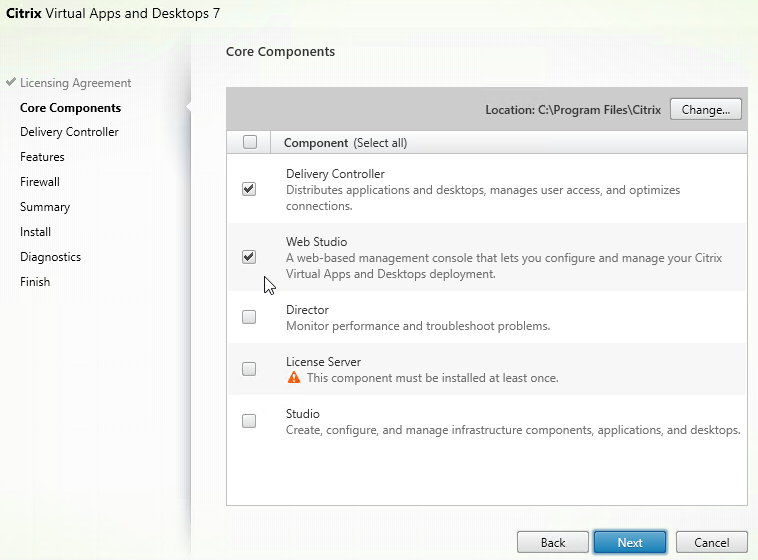758x560 pixels.
Task: Proceed with the Next button
Action: point(630,542)
